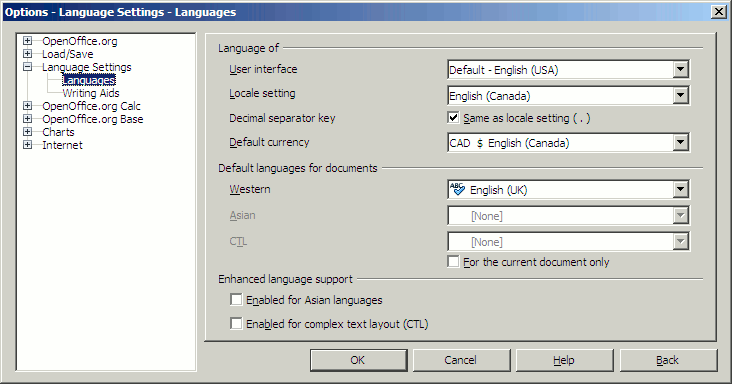Uncheck Same as locale setting checkbox
The height and width of the screenshot is (384, 732).
pyautogui.click(x=453, y=118)
